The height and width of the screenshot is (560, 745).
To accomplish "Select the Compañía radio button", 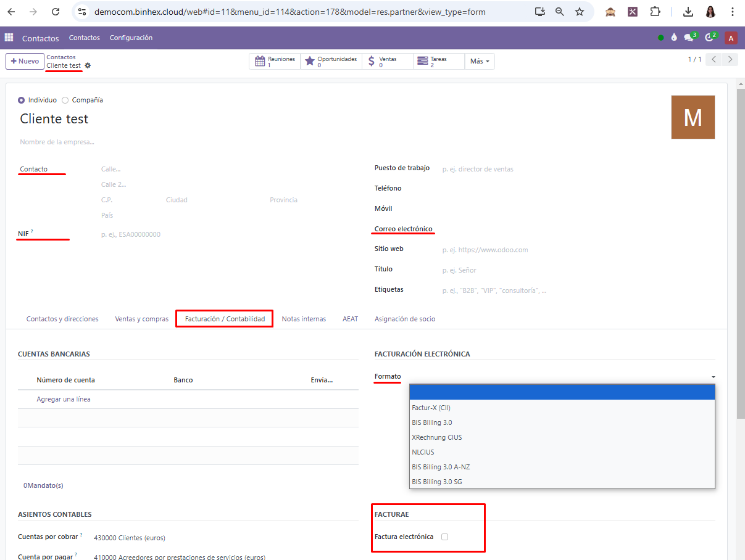I will point(65,100).
